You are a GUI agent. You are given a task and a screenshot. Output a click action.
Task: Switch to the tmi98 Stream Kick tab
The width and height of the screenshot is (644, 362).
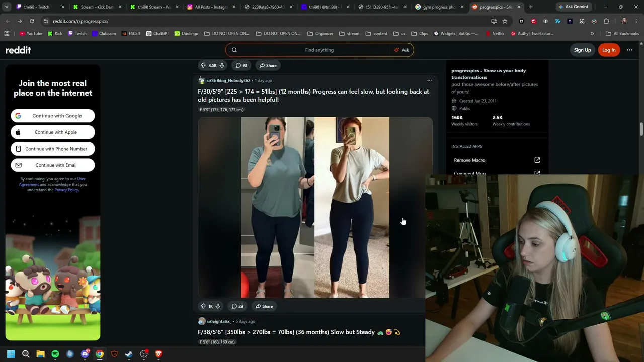pyautogui.click(x=154, y=7)
